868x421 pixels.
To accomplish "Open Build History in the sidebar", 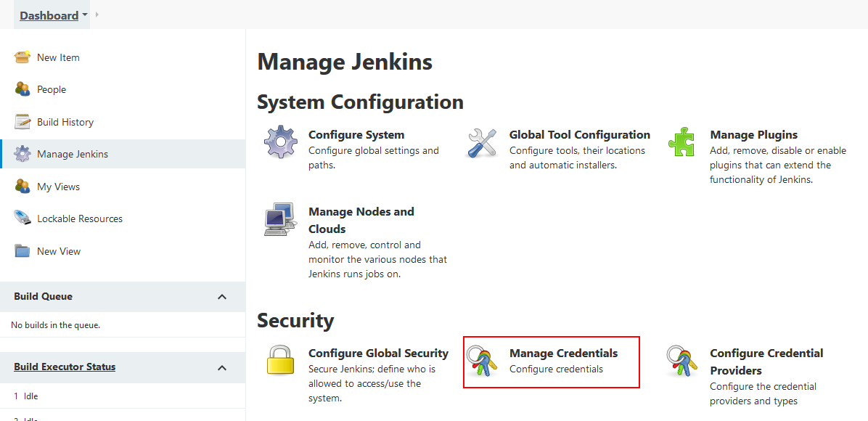I will pyautogui.click(x=65, y=122).
